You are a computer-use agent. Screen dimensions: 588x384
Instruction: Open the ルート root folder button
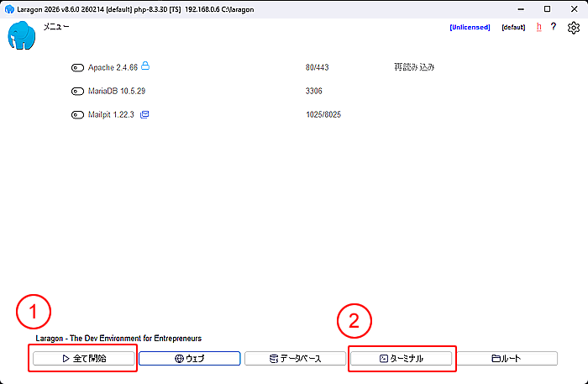pyautogui.click(x=507, y=359)
